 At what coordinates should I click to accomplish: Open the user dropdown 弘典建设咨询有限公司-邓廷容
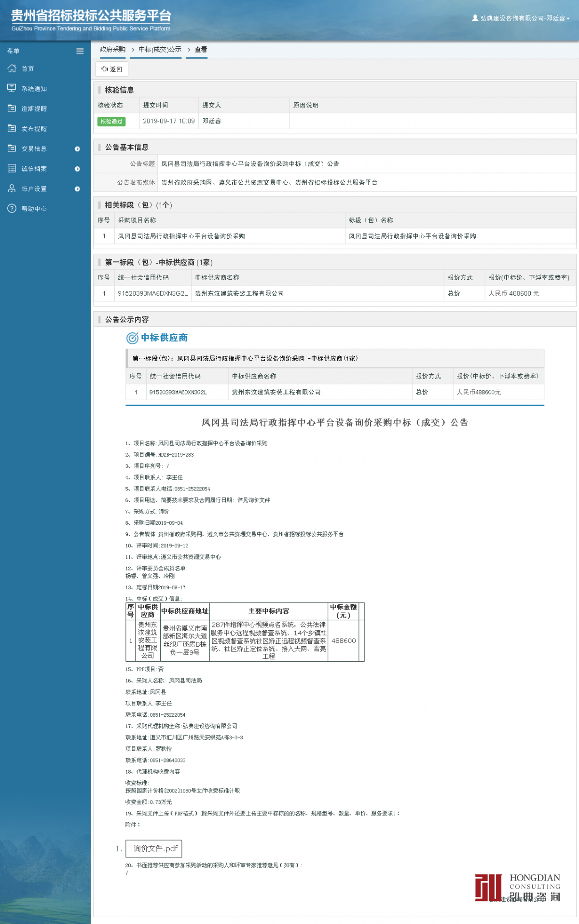521,18
